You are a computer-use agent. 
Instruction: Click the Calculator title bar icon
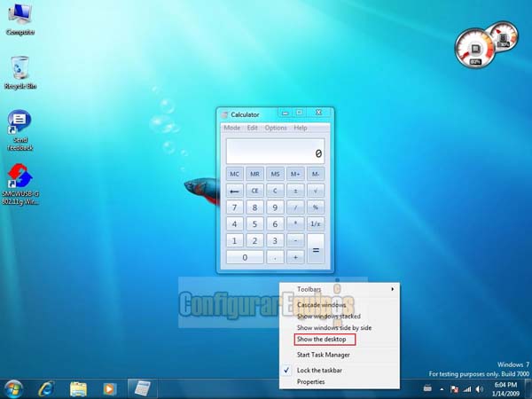[224, 114]
